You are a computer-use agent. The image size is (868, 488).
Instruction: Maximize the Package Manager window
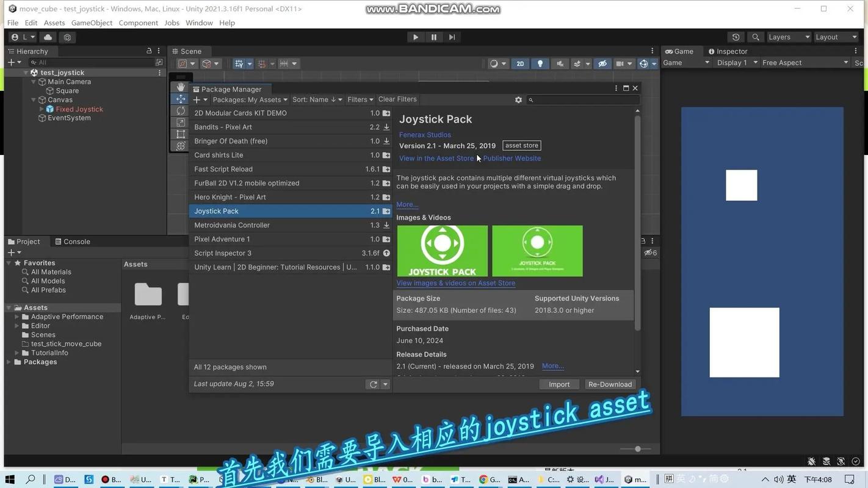pyautogui.click(x=626, y=88)
